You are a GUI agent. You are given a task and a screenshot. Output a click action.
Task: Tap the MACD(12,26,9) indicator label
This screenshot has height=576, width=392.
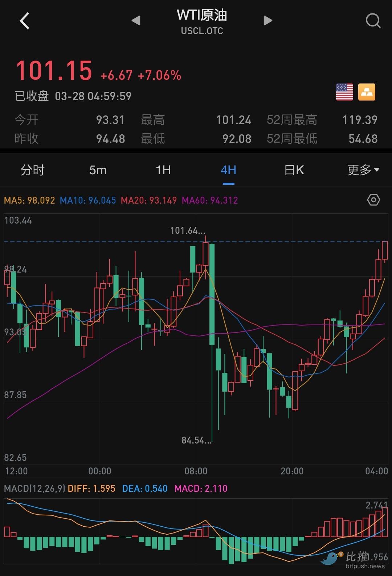(34, 489)
